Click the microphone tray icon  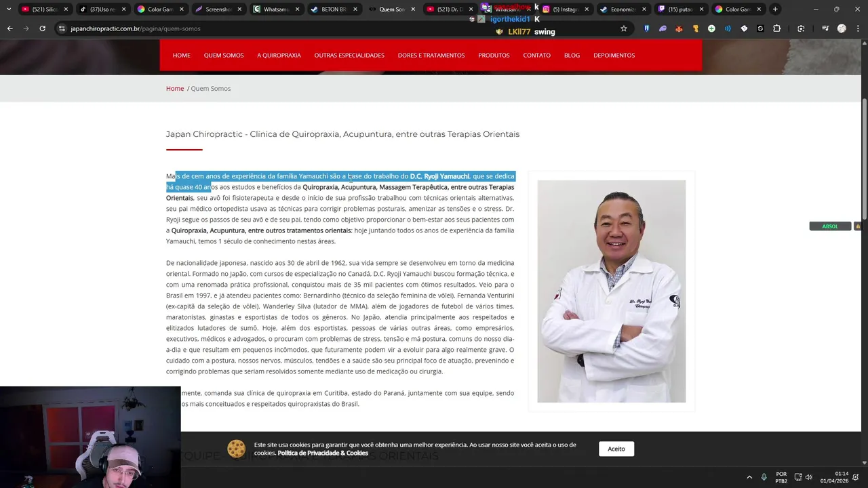tap(764, 477)
